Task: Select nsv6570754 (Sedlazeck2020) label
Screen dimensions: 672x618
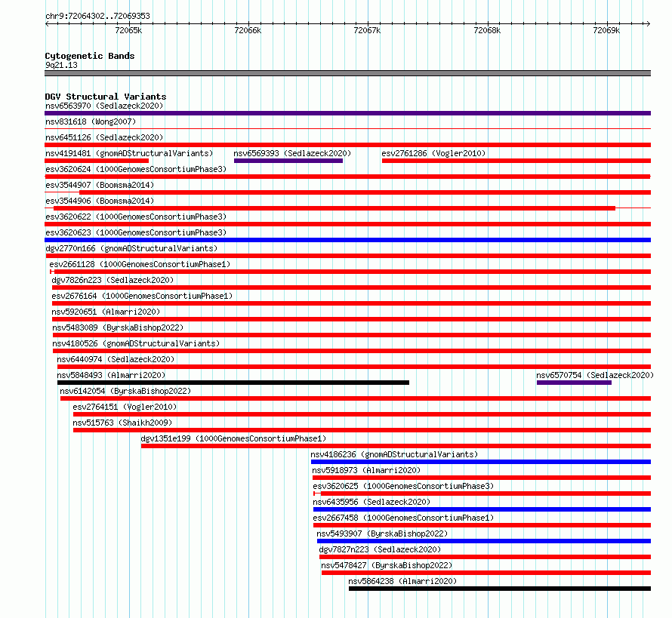Action: coord(595,375)
